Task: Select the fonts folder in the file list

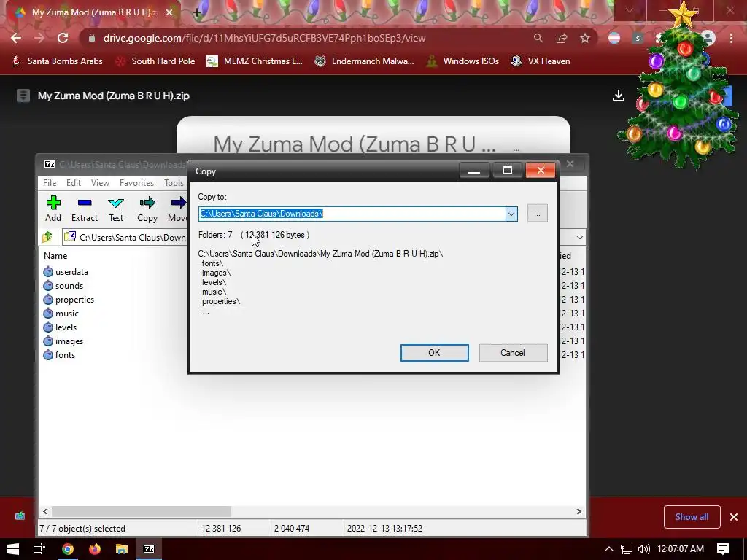Action: (59, 355)
